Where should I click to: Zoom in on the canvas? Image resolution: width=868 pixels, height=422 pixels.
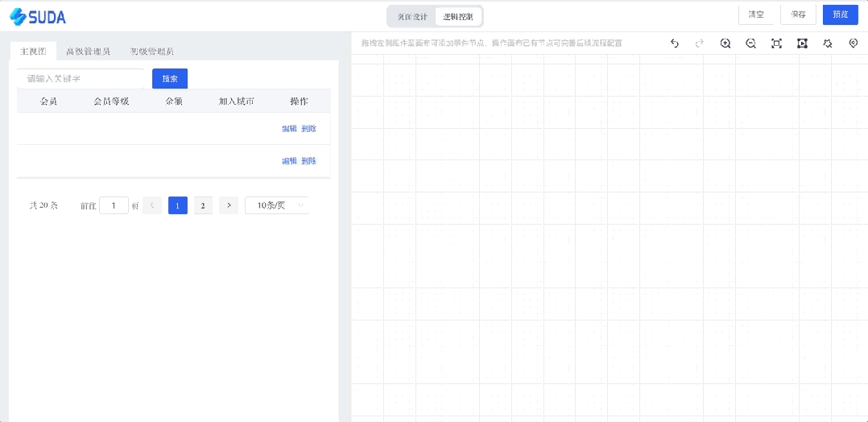[x=725, y=43]
